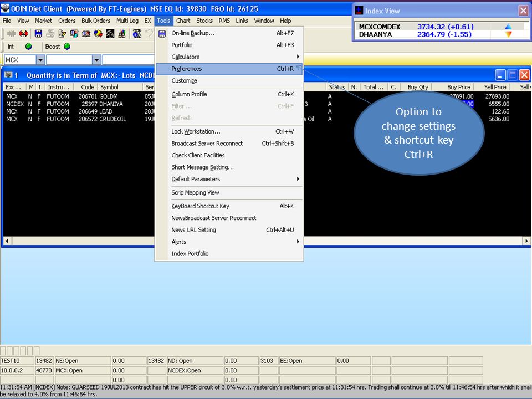Viewport: 532px width, 399px height.
Task: Click the greyed undo arrow toolbar icon
Action: 149,34
